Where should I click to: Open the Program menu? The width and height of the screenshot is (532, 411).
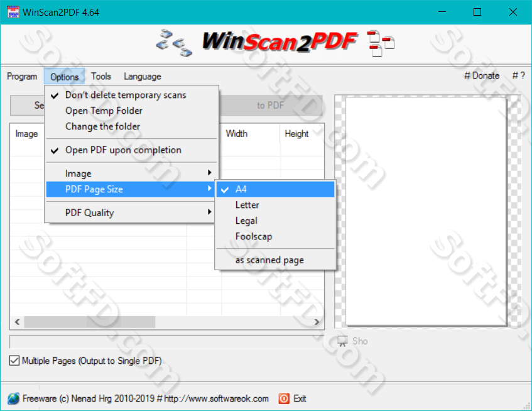tap(22, 77)
